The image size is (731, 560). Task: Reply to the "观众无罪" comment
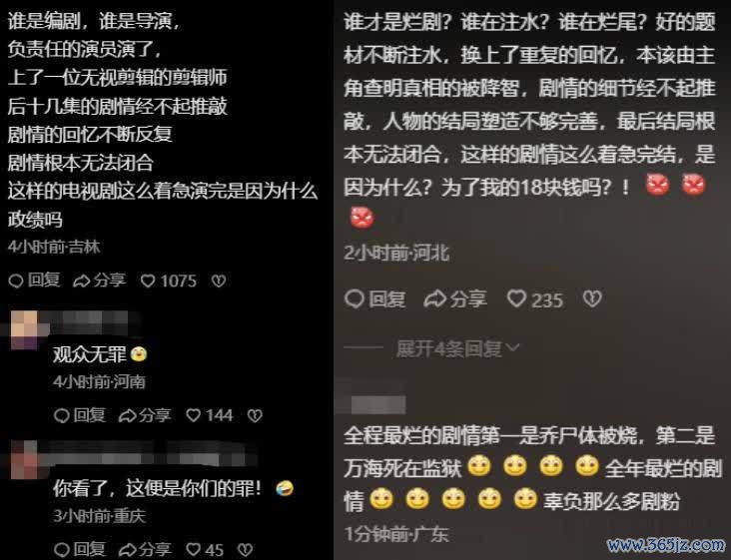[80, 415]
